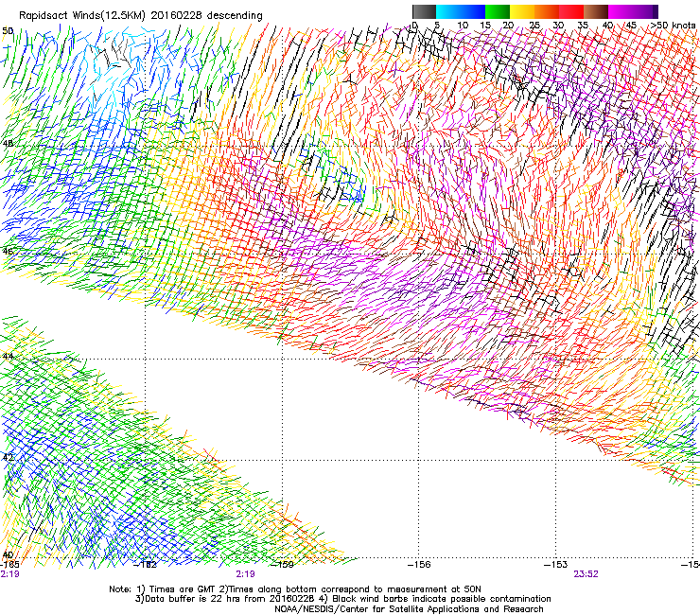700x615 pixels.
Task: Click the cyan 5-10 knots color swatch
Action: coord(448,11)
